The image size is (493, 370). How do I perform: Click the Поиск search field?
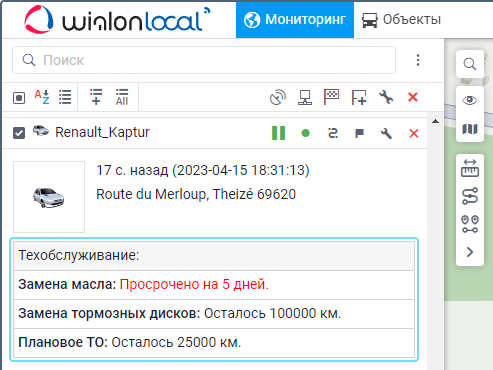tap(204, 60)
